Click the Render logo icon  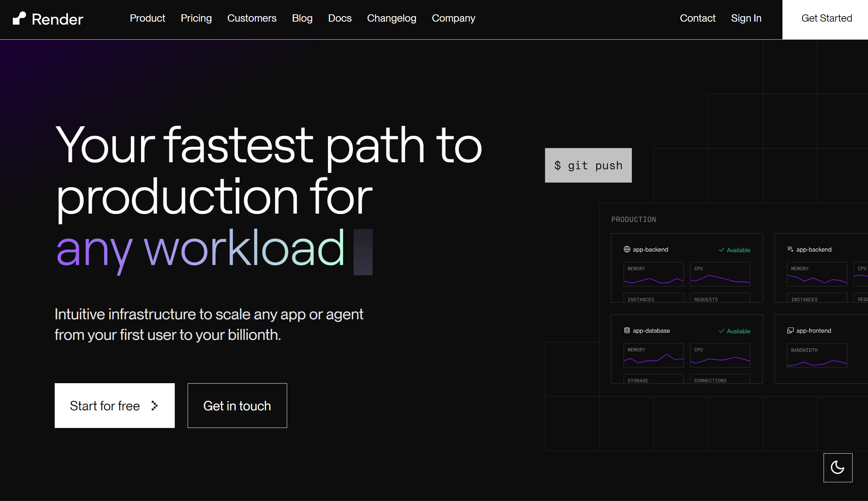(x=19, y=18)
